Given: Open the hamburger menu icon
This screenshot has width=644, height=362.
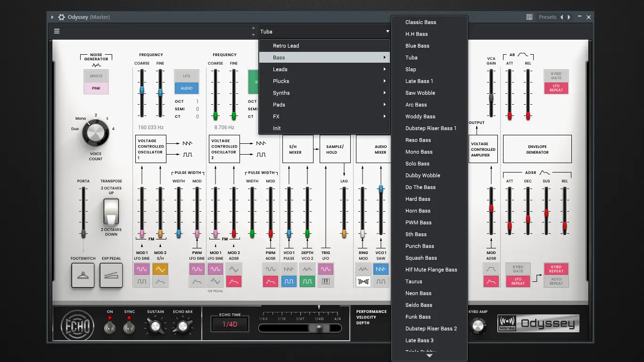Looking at the screenshot, I should (x=57, y=32).
